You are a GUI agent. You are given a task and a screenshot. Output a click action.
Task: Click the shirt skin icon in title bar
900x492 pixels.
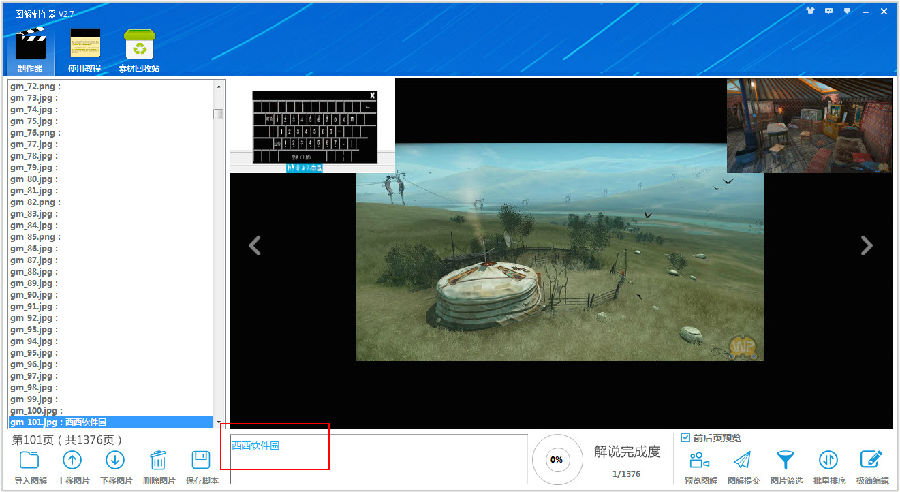(x=810, y=10)
